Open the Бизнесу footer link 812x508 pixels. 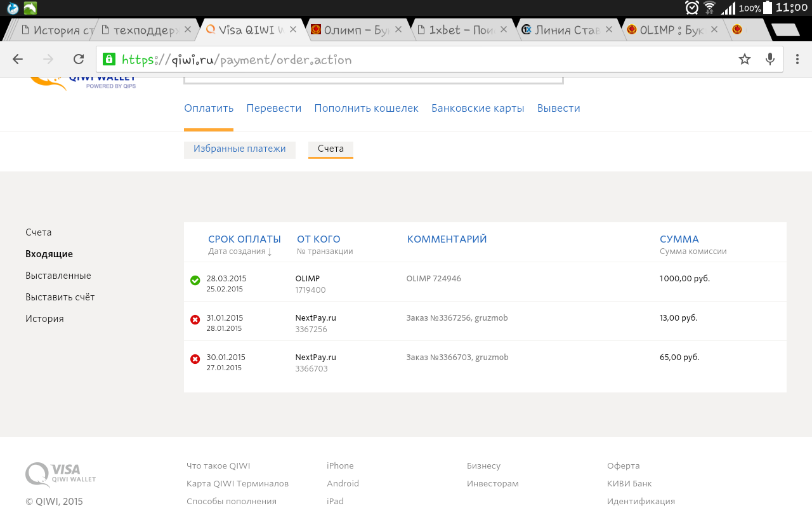(x=483, y=466)
